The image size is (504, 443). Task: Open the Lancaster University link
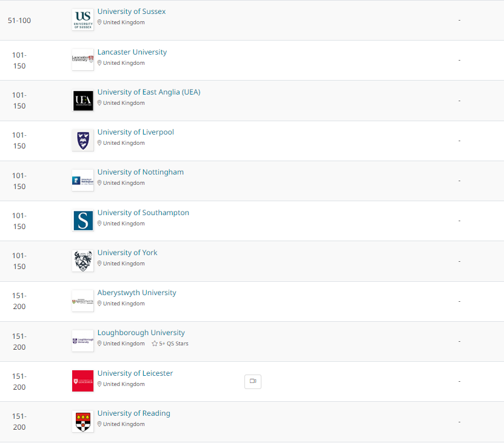(x=132, y=52)
